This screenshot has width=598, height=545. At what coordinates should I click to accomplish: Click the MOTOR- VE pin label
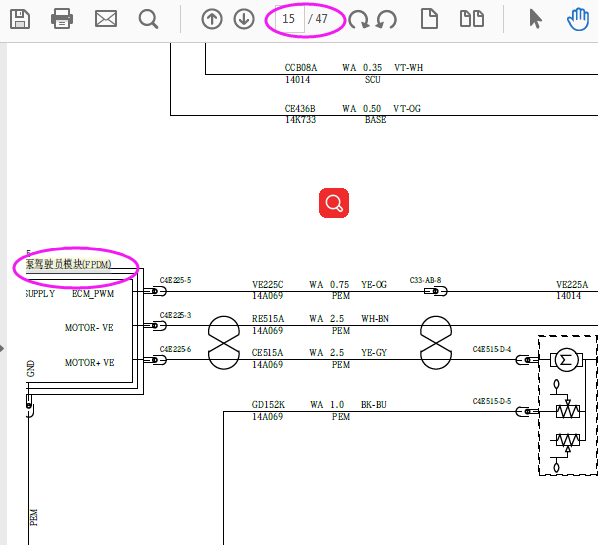tap(89, 328)
